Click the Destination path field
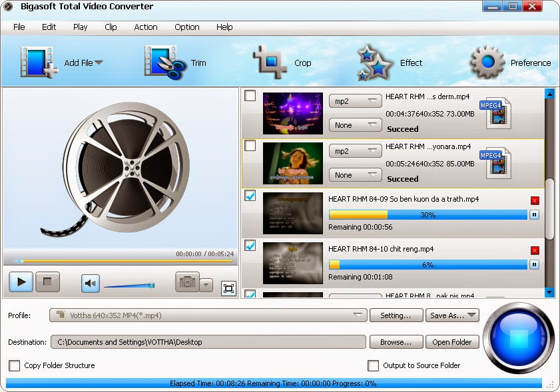This screenshot has height=392, width=560. tap(208, 342)
